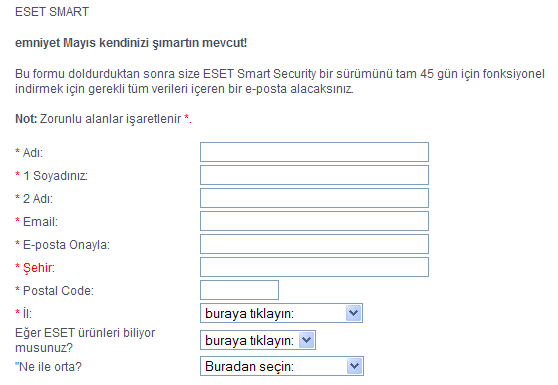Click the Şehir text box
Image resolution: width=558 pixels, height=385 pixels.
[314, 267]
